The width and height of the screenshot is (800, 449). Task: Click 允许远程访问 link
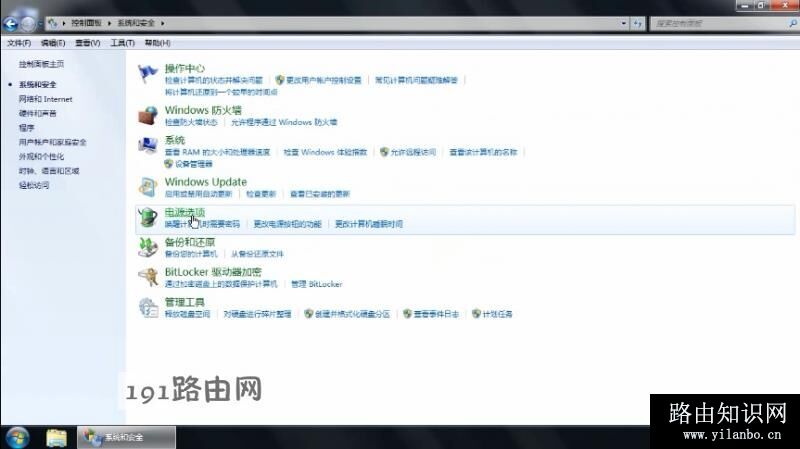pos(413,152)
